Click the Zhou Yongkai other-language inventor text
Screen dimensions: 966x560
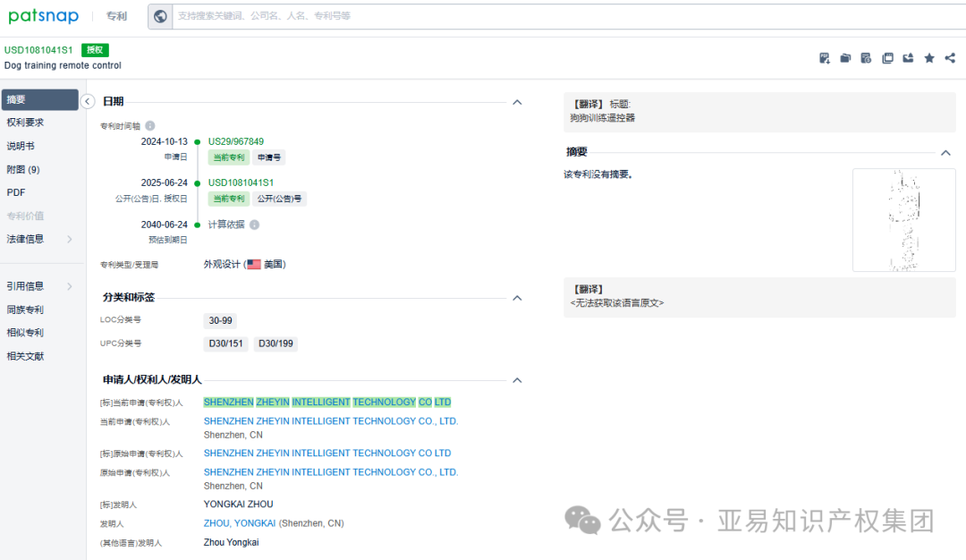coord(231,543)
